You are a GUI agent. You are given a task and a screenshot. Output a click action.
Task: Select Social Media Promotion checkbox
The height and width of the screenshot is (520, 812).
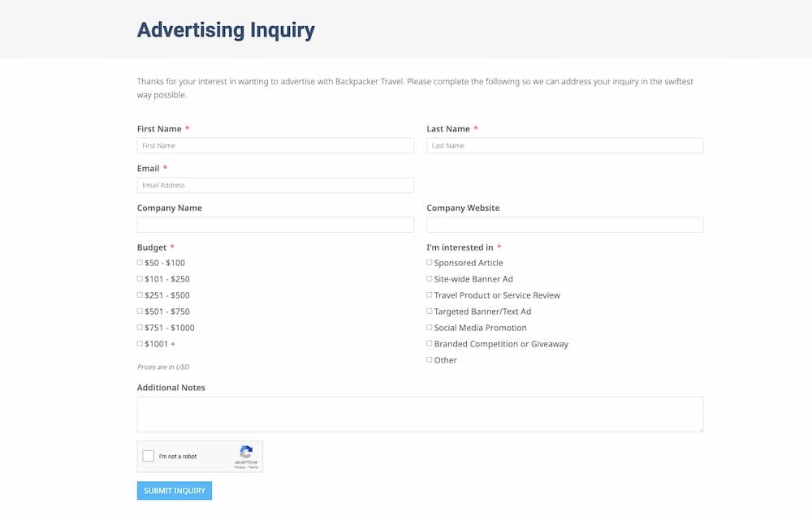point(430,327)
